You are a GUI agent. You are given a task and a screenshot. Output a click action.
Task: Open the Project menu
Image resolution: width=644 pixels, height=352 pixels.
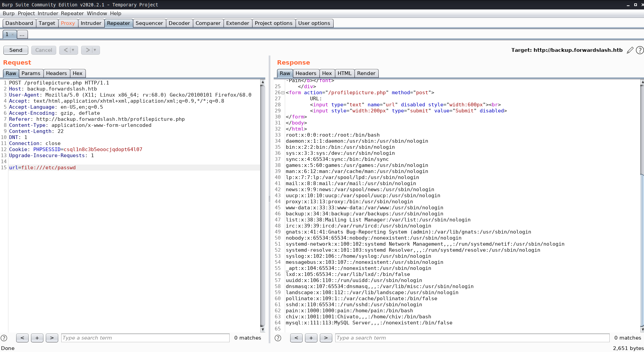tap(26, 13)
